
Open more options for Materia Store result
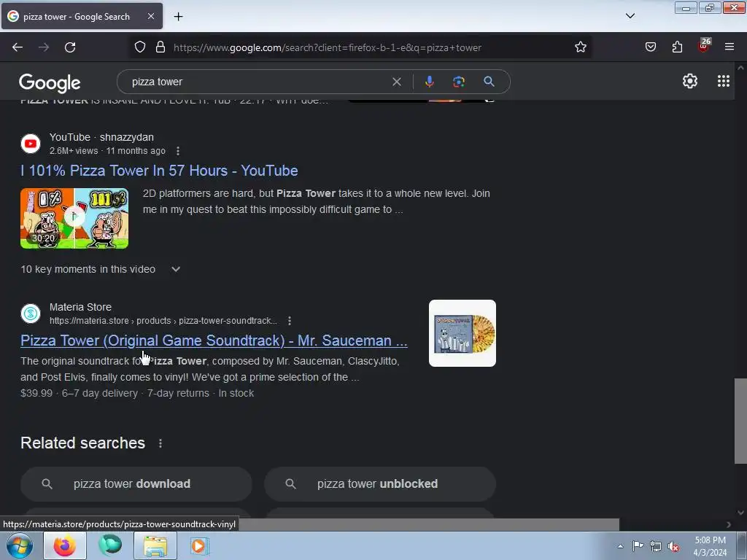point(290,321)
